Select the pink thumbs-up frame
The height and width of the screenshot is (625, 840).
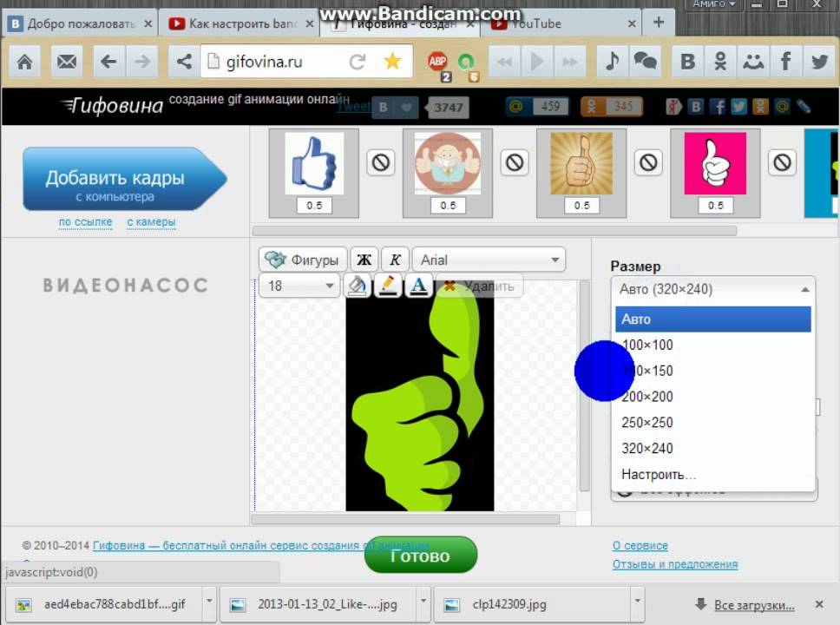tap(715, 163)
